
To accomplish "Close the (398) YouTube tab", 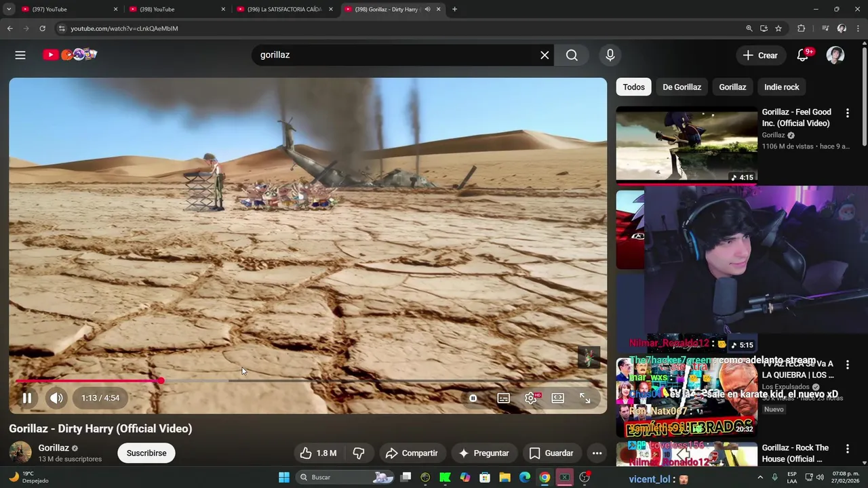I will click(x=223, y=9).
